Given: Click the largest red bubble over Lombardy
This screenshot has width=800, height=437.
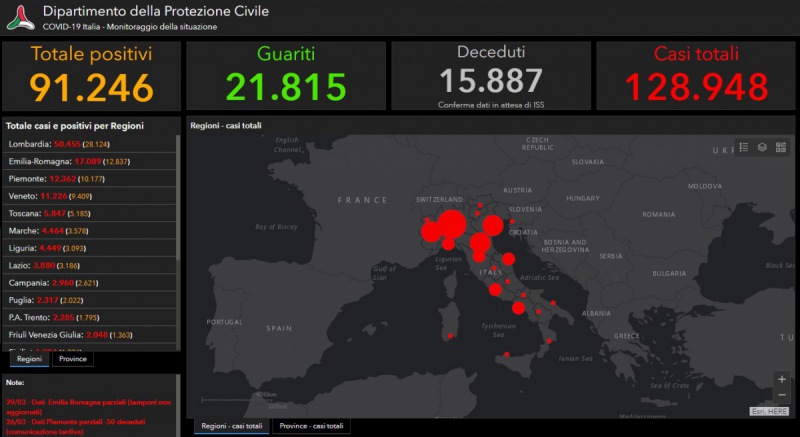Looking at the screenshot, I should tap(451, 223).
